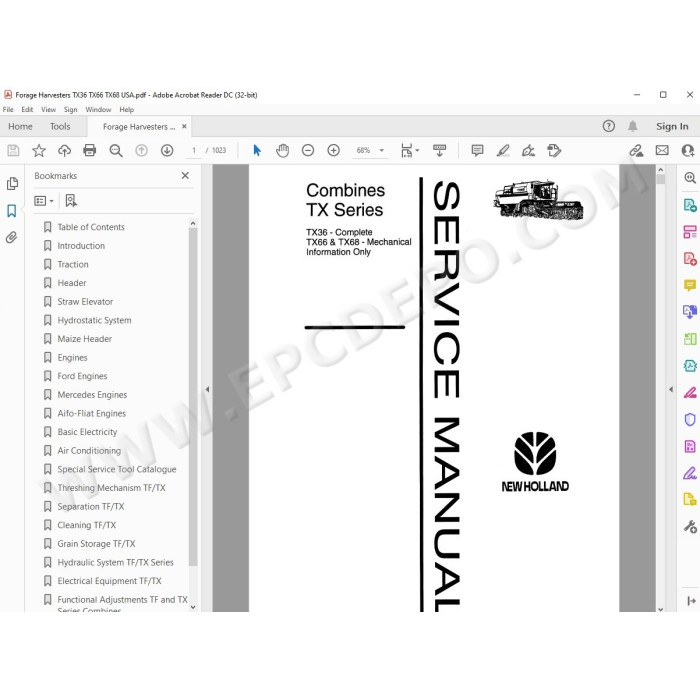Open the Sign menu

pyautogui.click(x=71, y=110)
